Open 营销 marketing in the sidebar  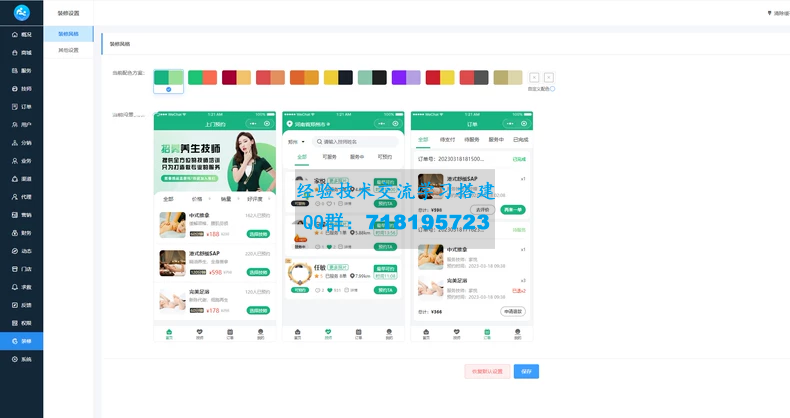tap(21, 215)
